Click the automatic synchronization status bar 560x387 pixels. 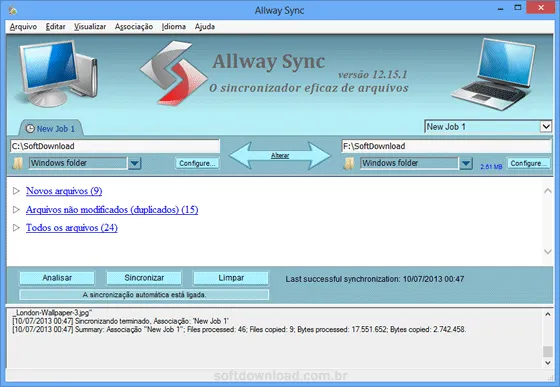pyautogui.click(x=144, y=295)
